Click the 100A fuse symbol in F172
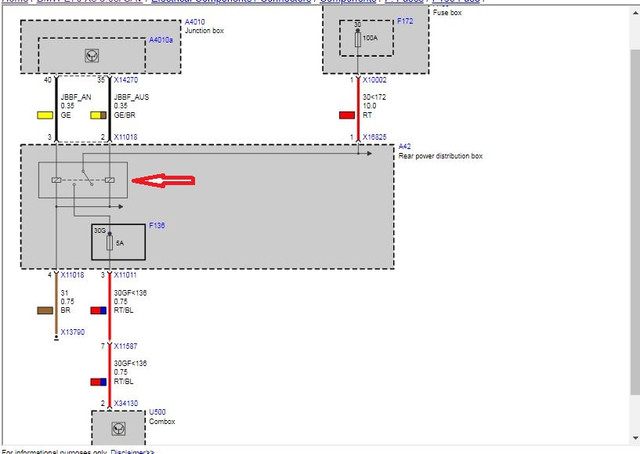Screen dimensions: 640x454 358,40
